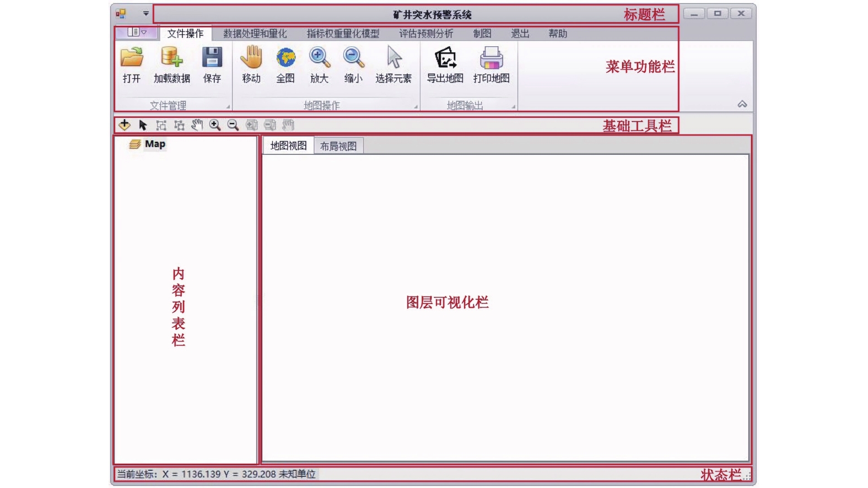Click the 打开 folder icon in ribbon
Viewport: 868px width, 488px height.
(x=132, y=58)
